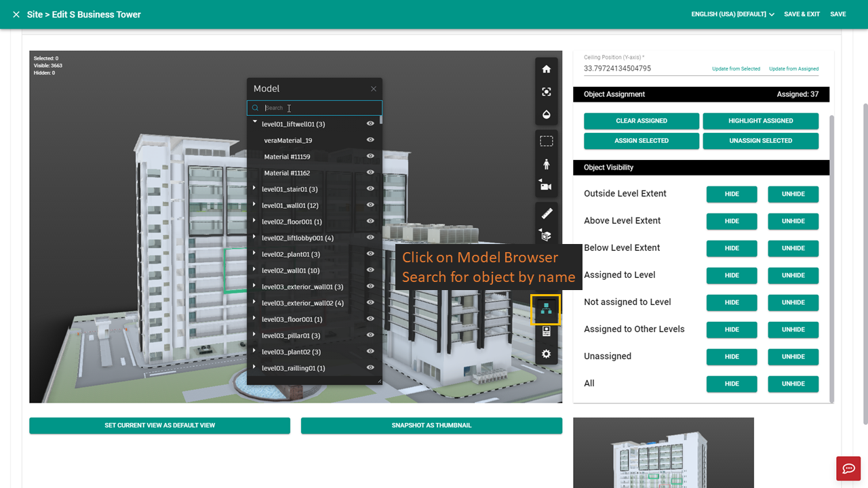Toggle visibility of level01_liftwell01

[x=370, y=124]
